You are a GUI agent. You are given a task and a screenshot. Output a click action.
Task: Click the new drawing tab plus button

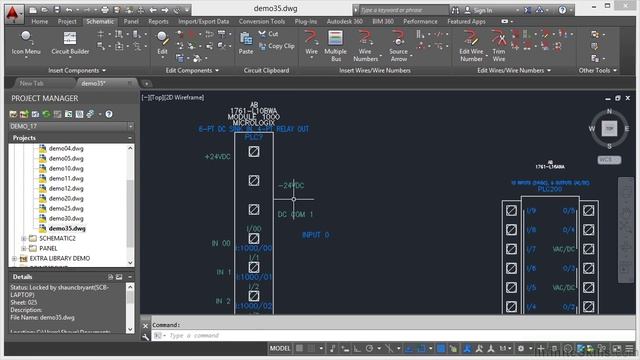click(146, 84)
